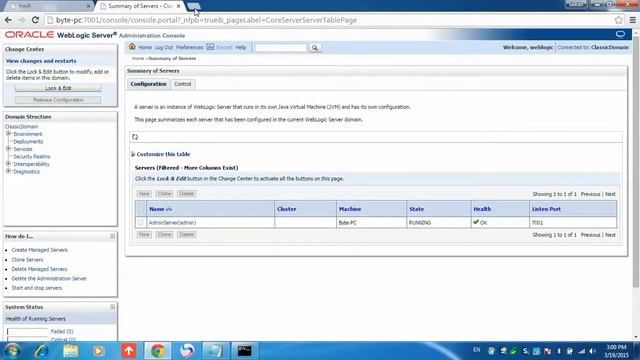
Task: Click the top New button above table
Action: click(144, 194)
